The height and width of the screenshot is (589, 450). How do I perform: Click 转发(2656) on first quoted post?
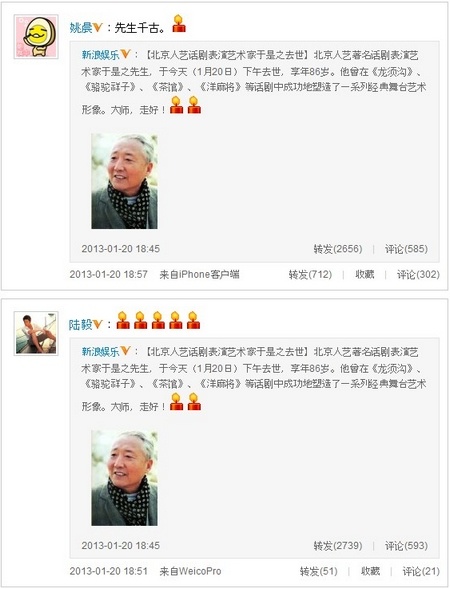[338, 249]
